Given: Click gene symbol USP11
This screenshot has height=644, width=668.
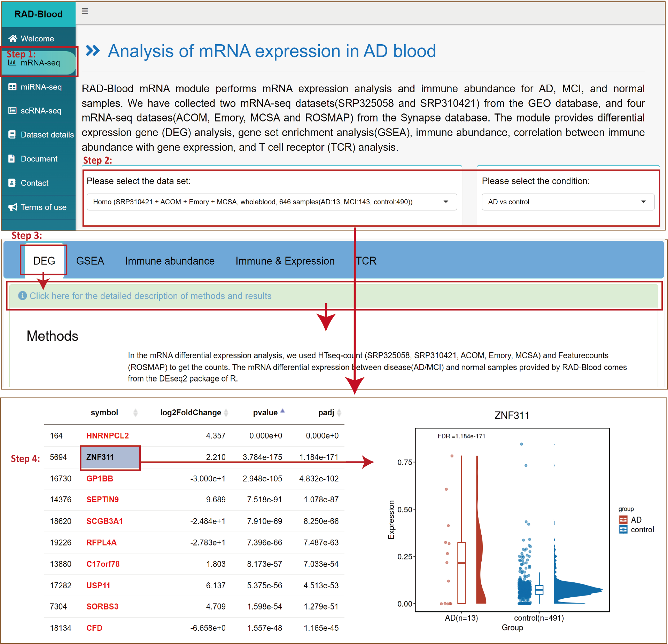Looking at the screenshot, I should [x=98, y=586].
